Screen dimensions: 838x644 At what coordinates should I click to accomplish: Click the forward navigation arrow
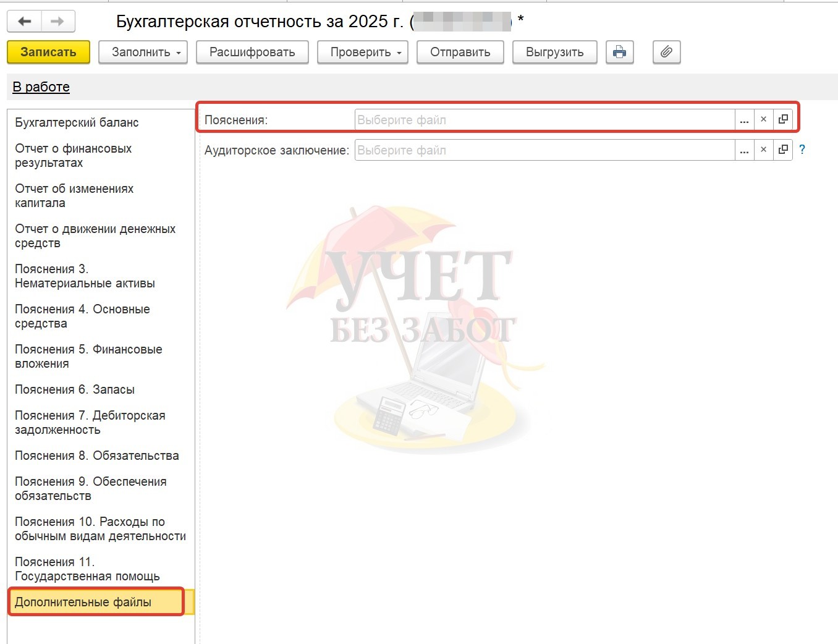[57, 22]
